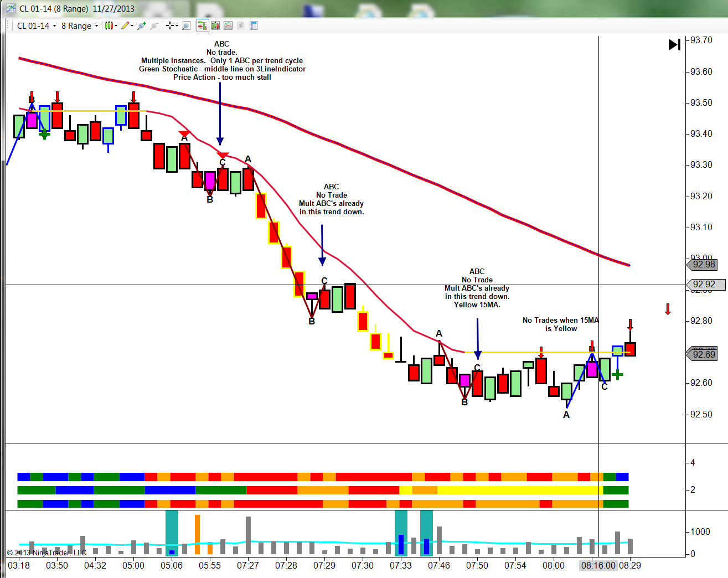Toggle the Chart Trader panel button

pos(202,25)
